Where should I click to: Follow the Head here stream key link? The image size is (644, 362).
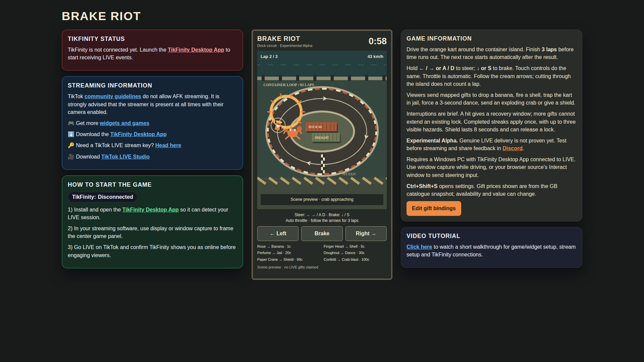[x=168, y=145]
